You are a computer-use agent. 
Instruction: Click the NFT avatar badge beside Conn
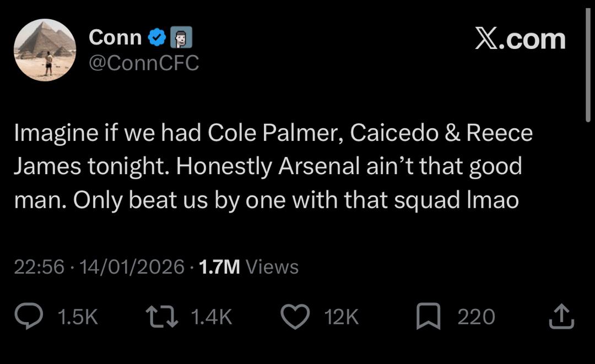(x=182, y=37)
